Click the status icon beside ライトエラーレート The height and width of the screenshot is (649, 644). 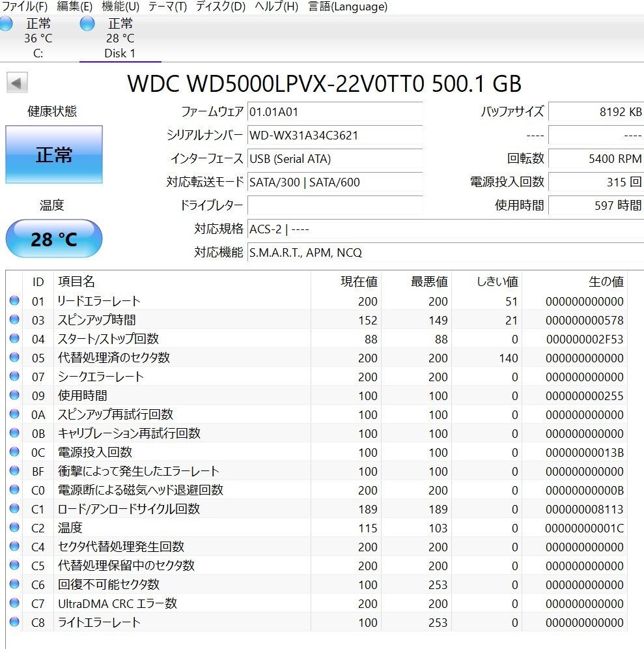(x=14, y=622)
